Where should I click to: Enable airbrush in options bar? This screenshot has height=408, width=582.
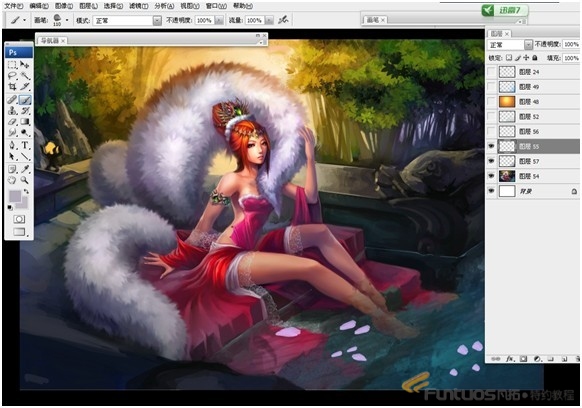tap(283, 20)
